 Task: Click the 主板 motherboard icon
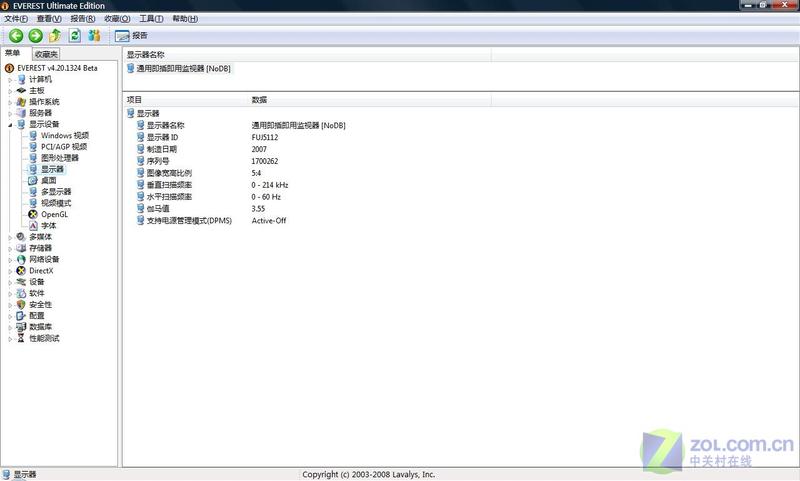click(21, 91)
